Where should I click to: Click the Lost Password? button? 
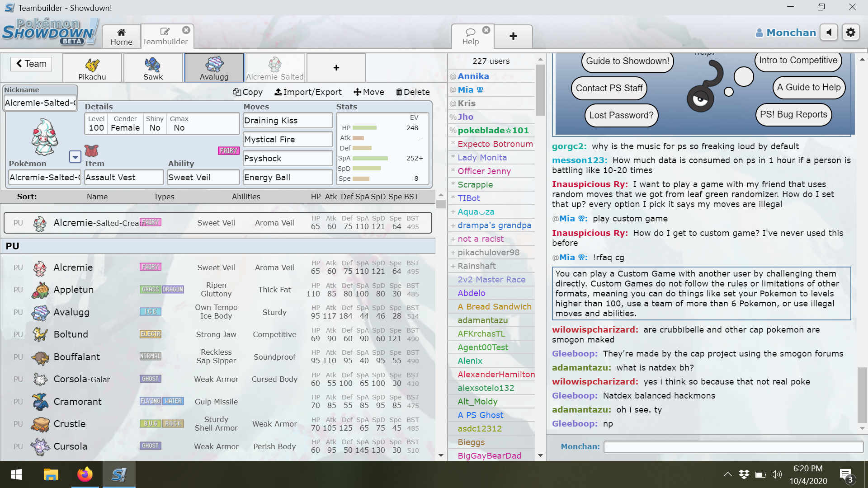(x=621, y=116)
